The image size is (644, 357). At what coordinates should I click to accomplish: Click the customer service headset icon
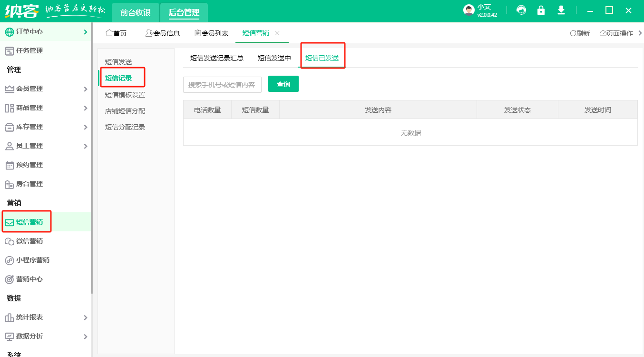pos(521,10)
